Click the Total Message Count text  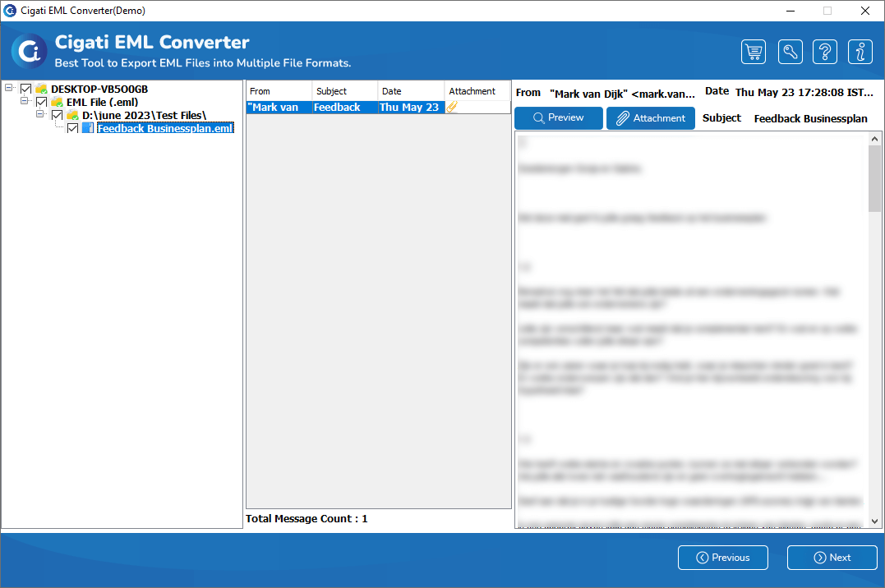click(x=307, y=518)
